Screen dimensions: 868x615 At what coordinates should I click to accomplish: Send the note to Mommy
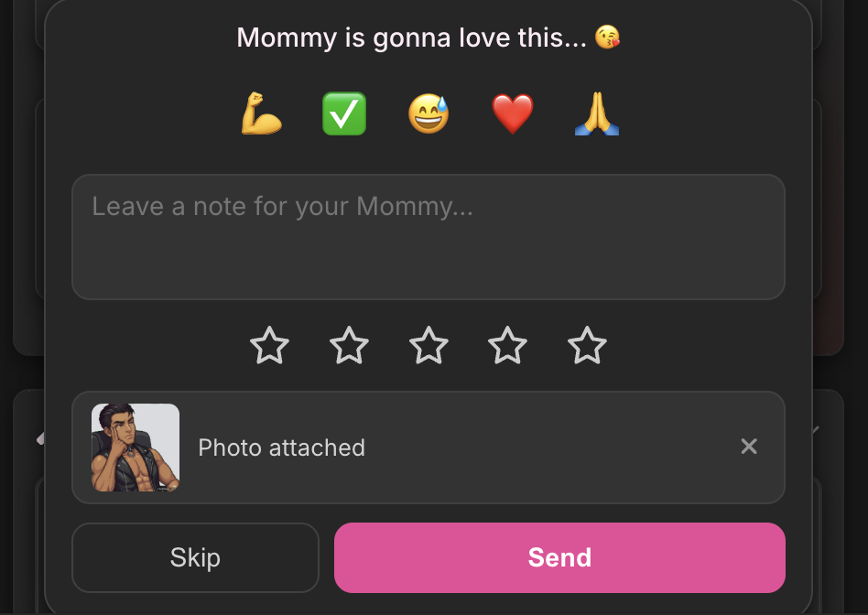[559, 557]
